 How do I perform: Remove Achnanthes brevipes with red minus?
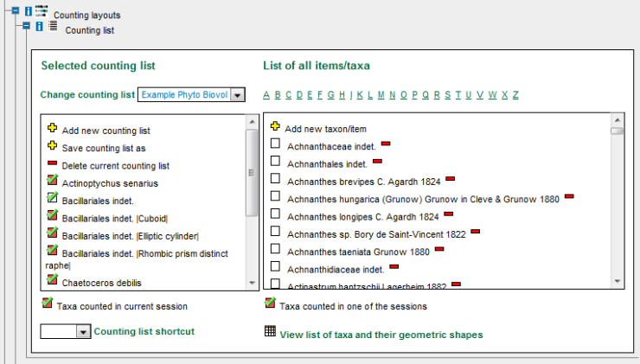[x=451, y=179]
